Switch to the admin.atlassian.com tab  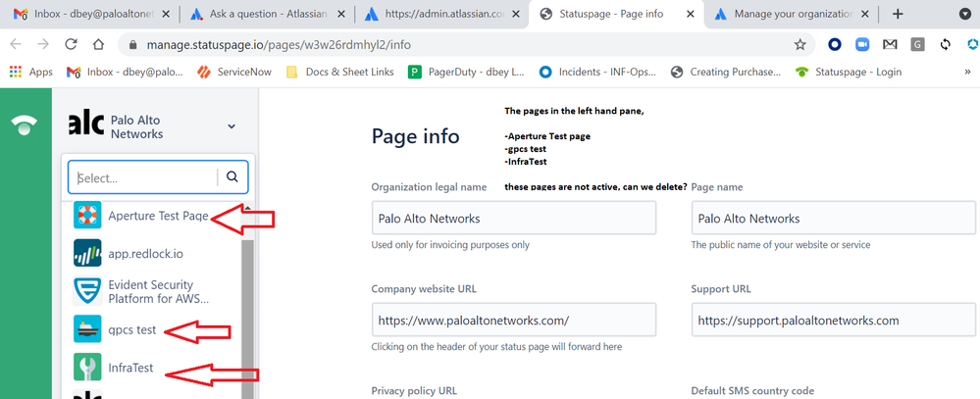[441, 14]
